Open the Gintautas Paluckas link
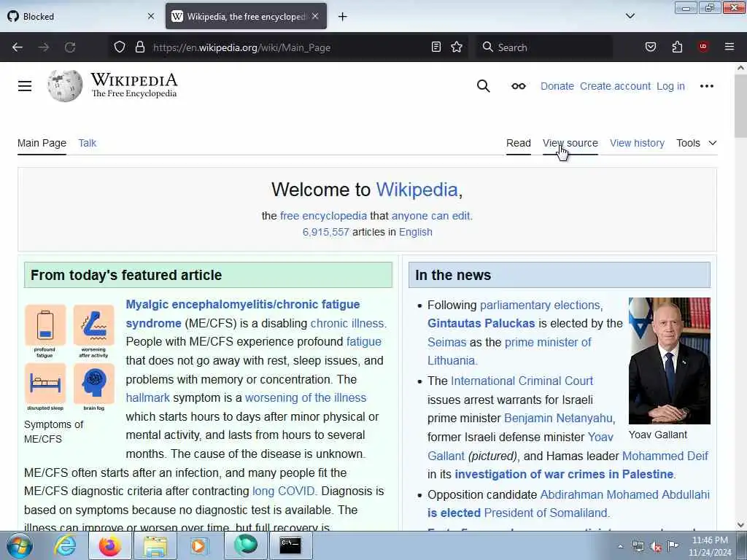Screen dimensions: 747x560 pos(481,323)
